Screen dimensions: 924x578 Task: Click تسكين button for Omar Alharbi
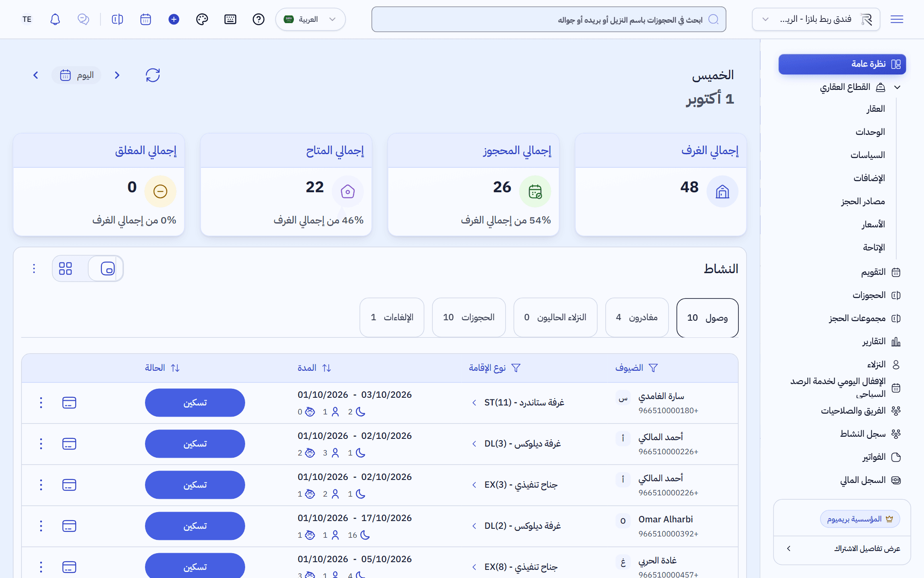pyautogui.click(x=195, y=526)
